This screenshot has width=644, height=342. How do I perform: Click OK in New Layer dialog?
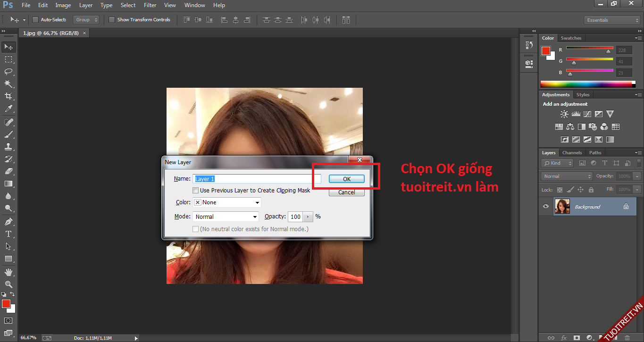(x=347, y=179)
